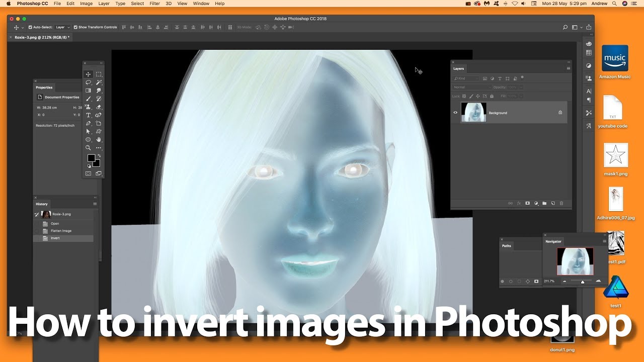This screenshot has width=644, height=362.
Task: Select the History Brush tool
Action: tap(99, 99)
